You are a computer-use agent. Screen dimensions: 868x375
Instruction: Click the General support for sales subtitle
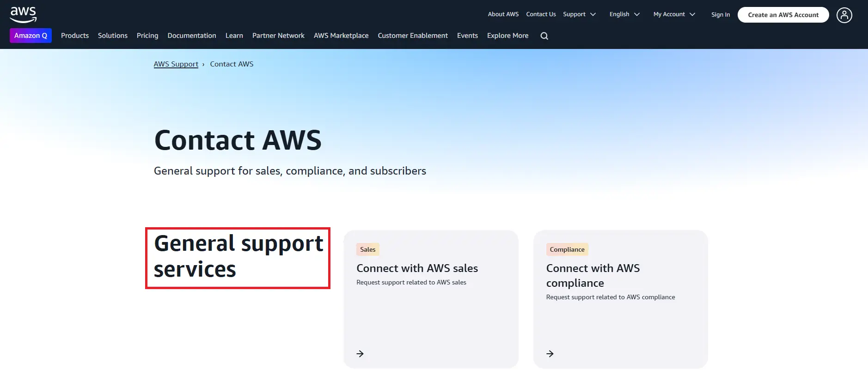(290, 171)
